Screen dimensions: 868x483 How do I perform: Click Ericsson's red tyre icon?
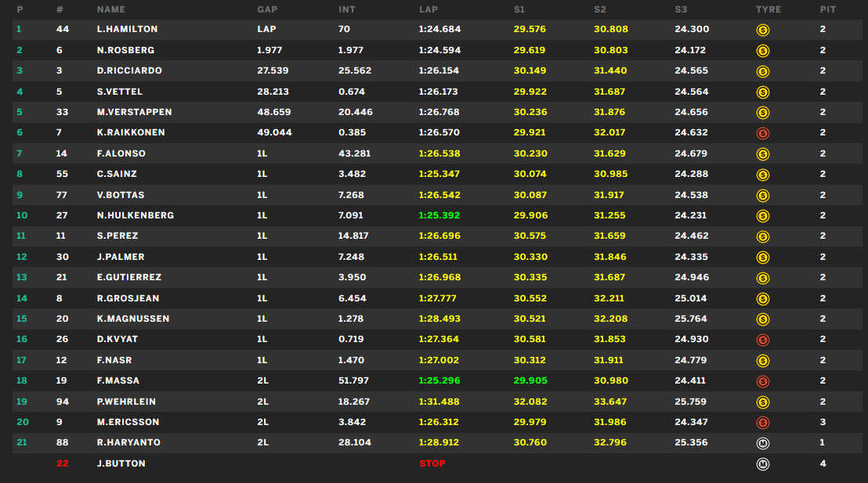pos(762,423)
